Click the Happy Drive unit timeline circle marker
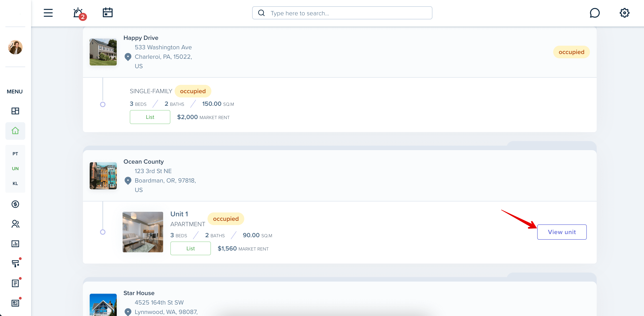The width and height of the screenshot is (644, 316). 103,104
